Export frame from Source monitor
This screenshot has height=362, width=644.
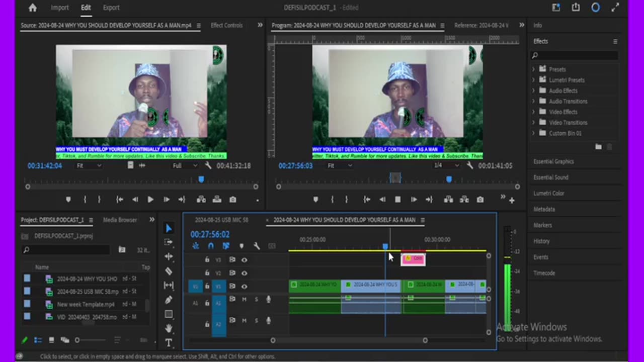(x=232, y=200)
